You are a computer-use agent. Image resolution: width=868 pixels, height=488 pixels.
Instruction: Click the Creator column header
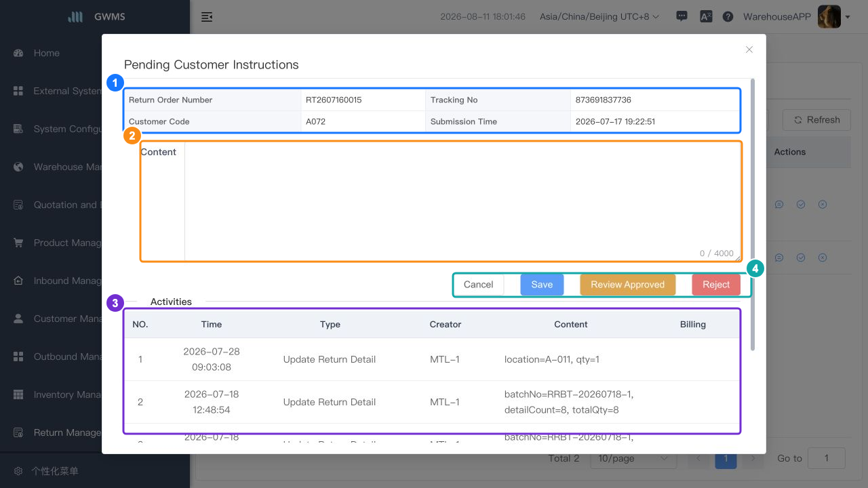[446, 324]
